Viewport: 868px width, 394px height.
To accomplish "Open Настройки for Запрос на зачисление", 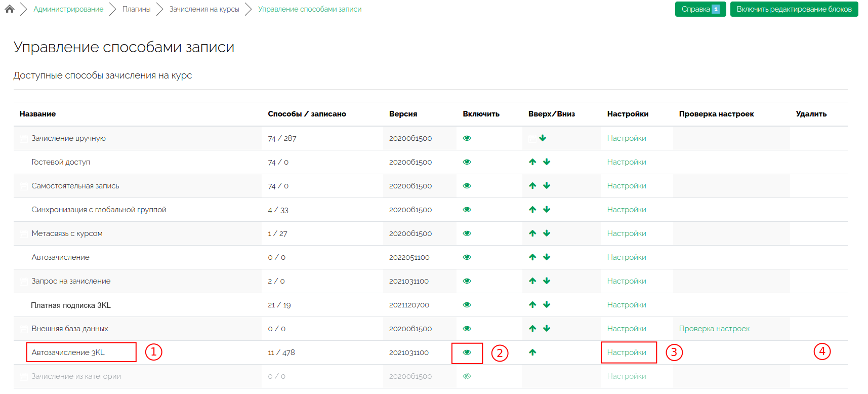I will pyautogui.click(x=627, y=281).
